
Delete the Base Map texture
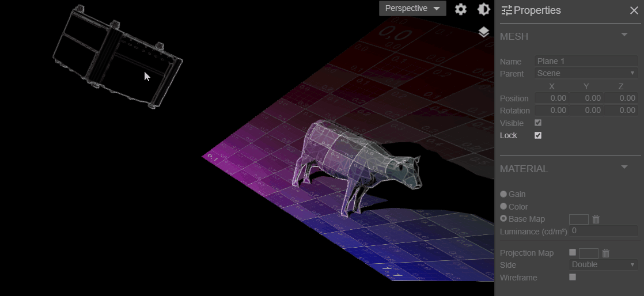click(596, 219)
